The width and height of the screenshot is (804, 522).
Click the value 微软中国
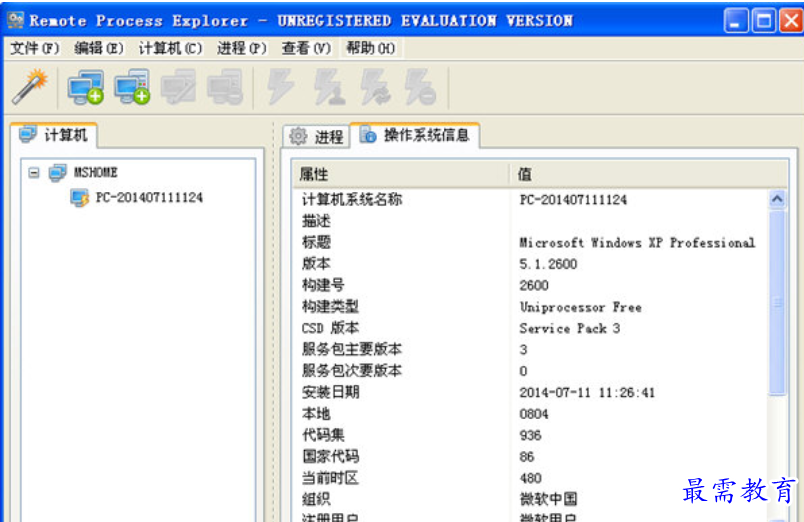[548, 499]
